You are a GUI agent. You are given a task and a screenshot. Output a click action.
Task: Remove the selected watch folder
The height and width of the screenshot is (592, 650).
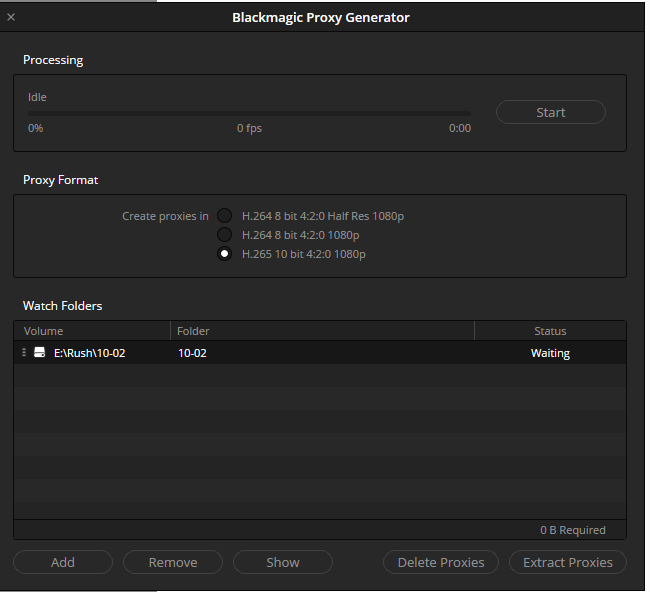point(173,562)
